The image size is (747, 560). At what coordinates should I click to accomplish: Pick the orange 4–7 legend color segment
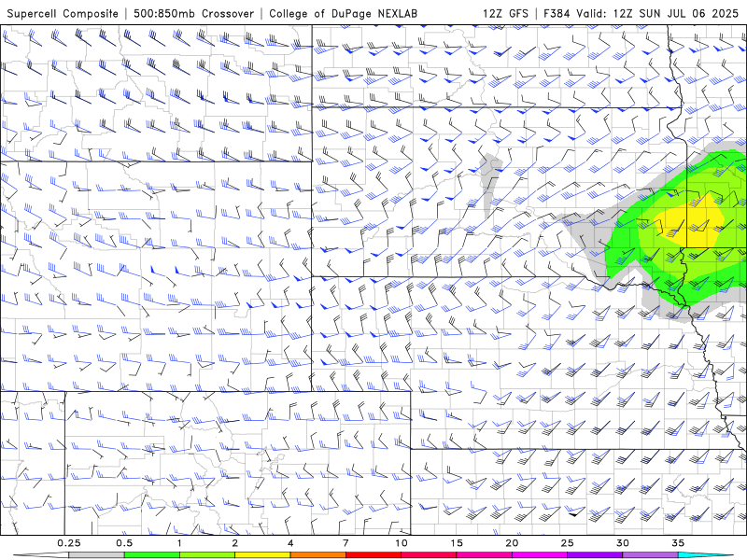[x=317, y=555]
